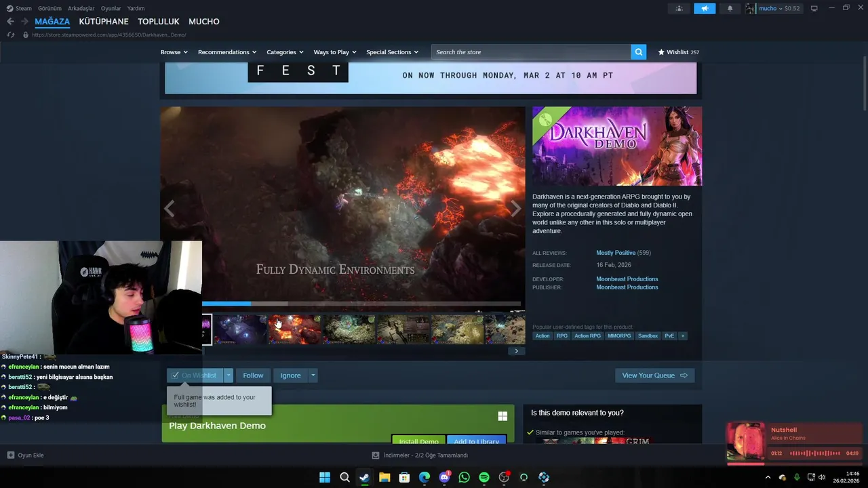Screen dimensions: 868x488
Task: Advance the screenshot thumbnail strip arrow
Action: click(516, 351)
